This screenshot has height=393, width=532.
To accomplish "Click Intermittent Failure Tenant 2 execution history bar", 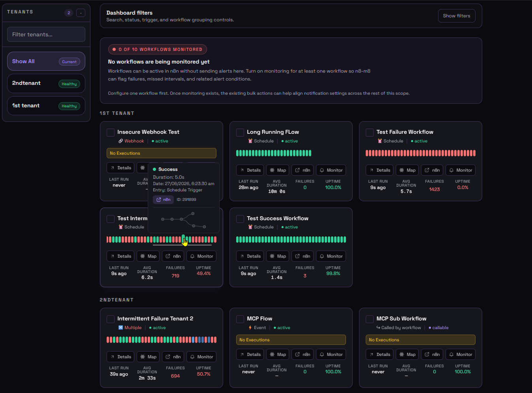I will (162, 340).
